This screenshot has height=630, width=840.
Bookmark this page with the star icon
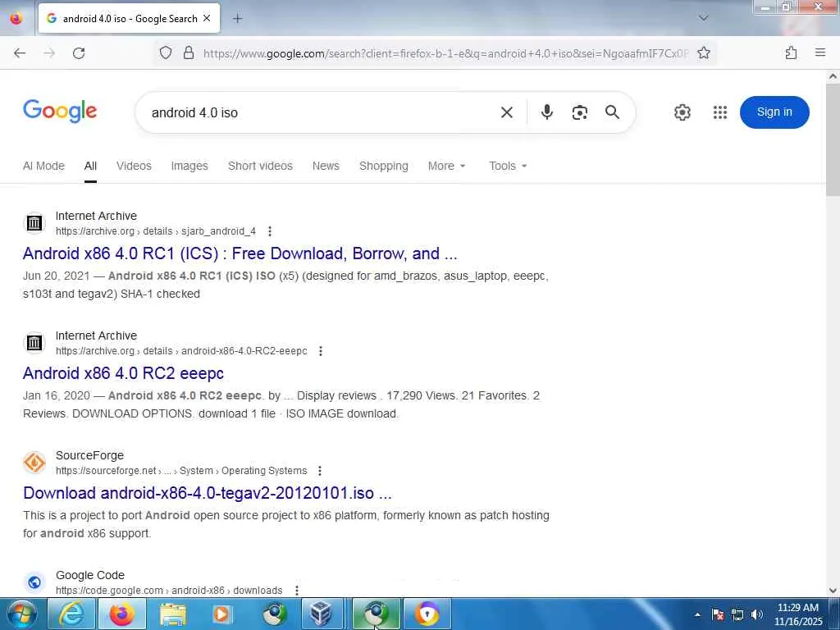[703, 52]
